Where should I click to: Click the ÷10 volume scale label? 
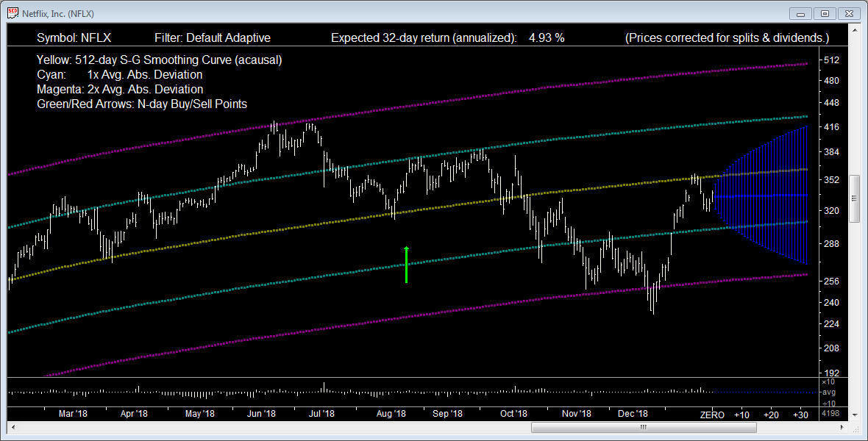point(829,404)
